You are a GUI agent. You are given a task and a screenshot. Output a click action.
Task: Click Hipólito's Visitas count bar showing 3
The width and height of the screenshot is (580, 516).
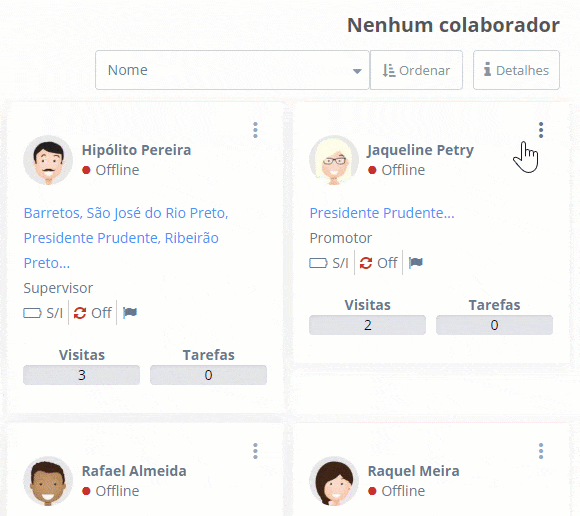(81, 375)
